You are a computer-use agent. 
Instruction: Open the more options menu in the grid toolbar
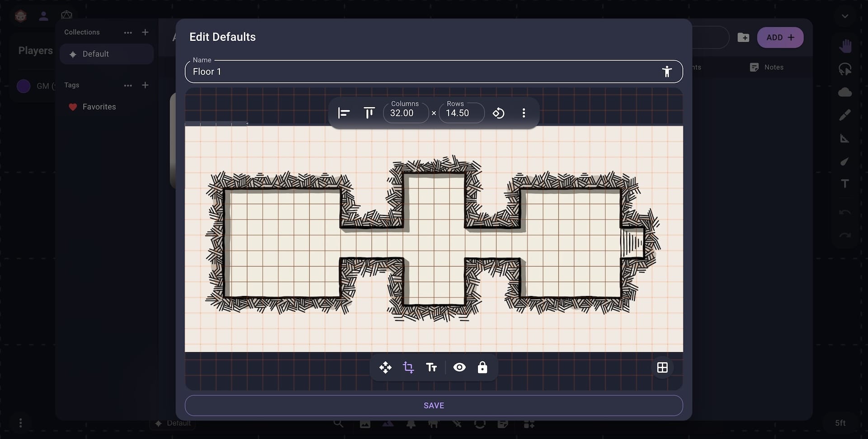click(x=524, y=113)
